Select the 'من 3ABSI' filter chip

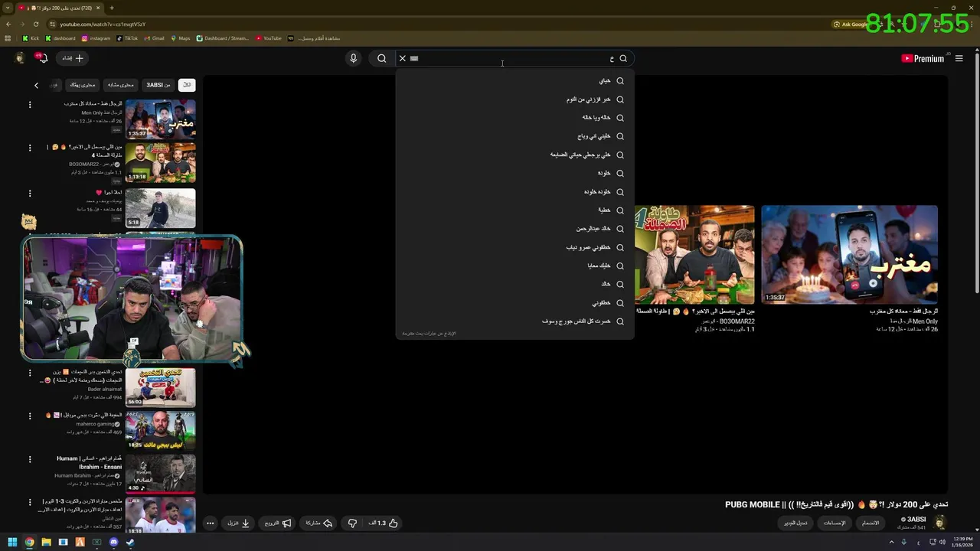click(x=158, y=85)
